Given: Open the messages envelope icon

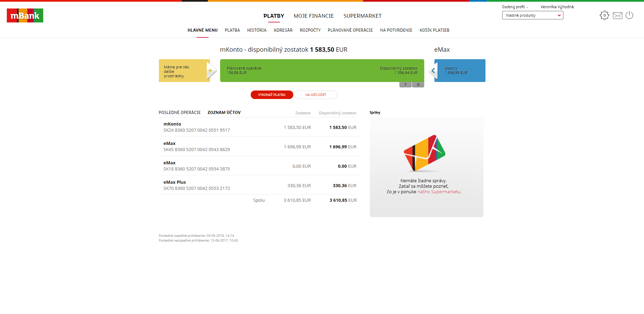Looking at the screenshot, I should 617,16.
